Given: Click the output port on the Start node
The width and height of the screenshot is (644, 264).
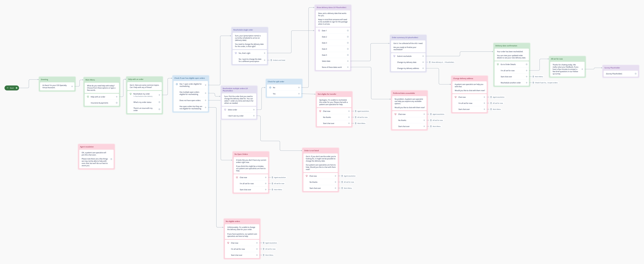Looking at the screenshot, I should pyautogui.click(x=16, y=88).
